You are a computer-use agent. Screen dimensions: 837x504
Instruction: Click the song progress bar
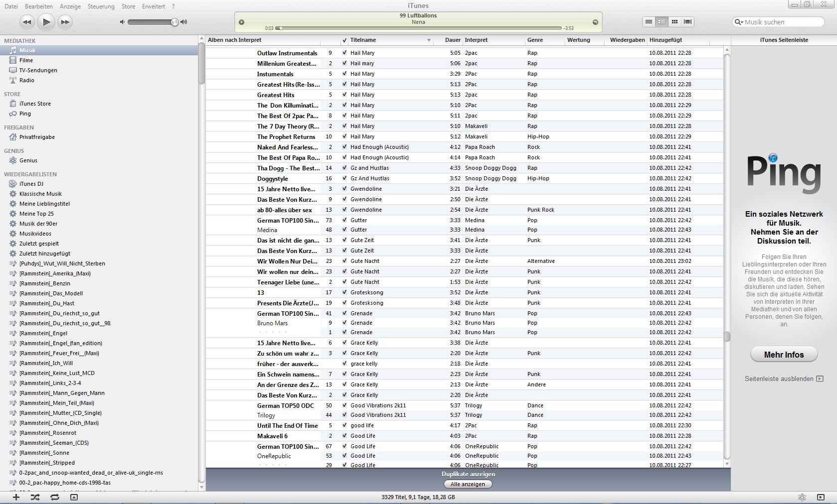419,28
